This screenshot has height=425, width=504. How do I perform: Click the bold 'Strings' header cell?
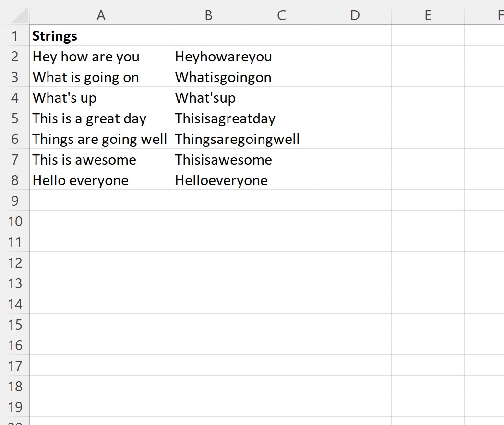click(101, 35)
